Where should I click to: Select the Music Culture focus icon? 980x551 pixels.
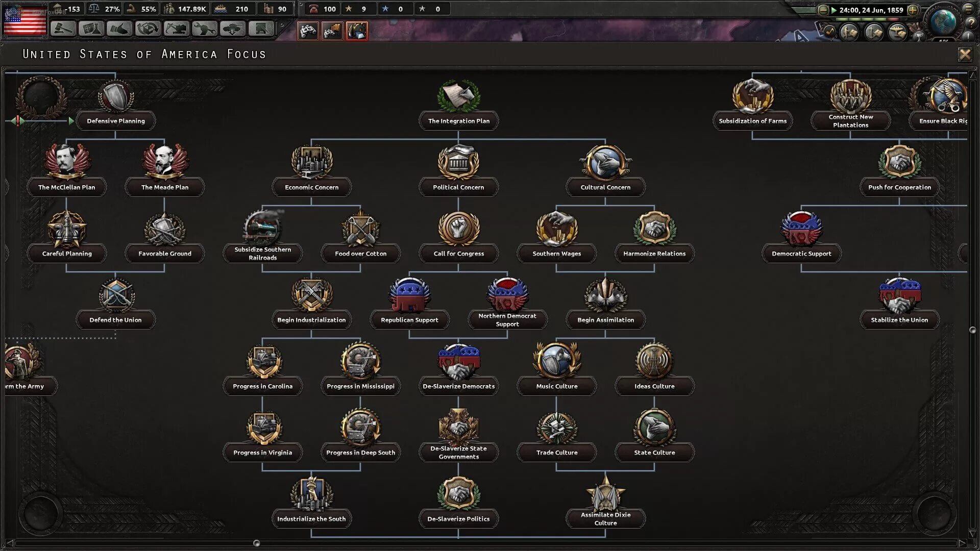pos(556,360)
